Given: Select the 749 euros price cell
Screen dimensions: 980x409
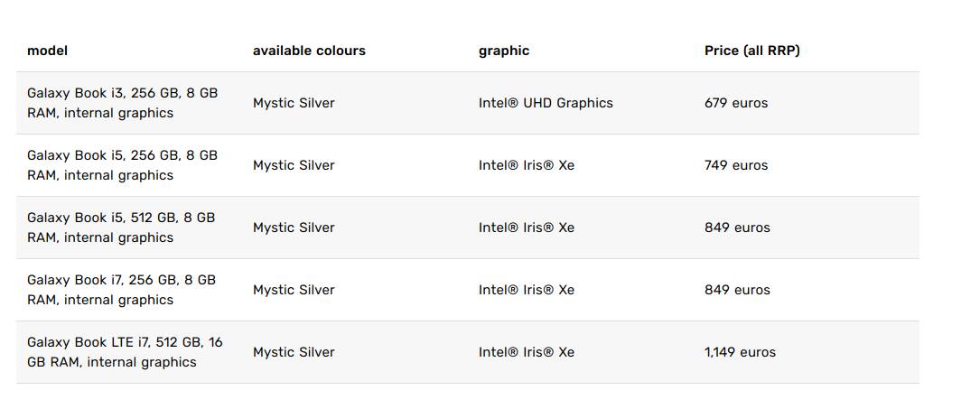Looking at the screenshot, I should (x=736, y=165).
